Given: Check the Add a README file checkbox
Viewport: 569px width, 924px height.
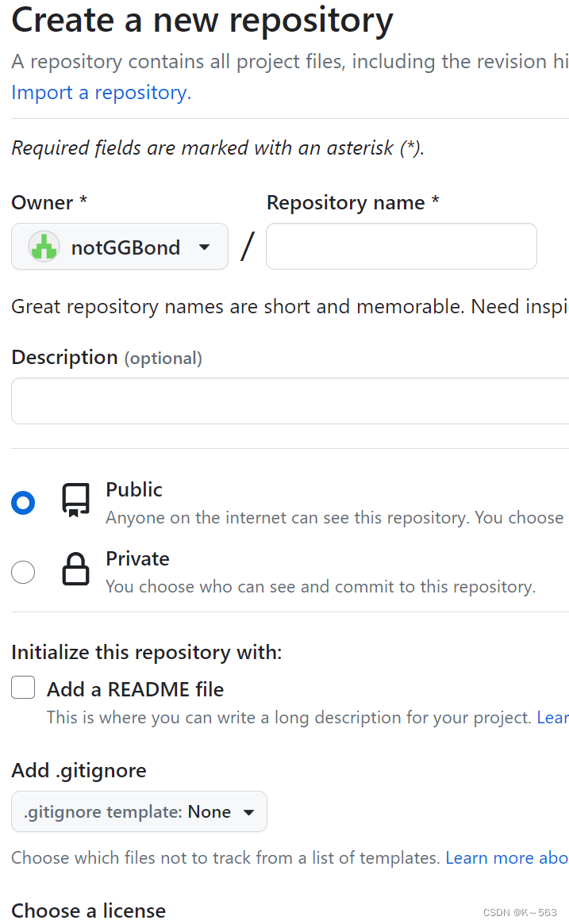Looking at the screenshot, I should (x=23, y=687).
